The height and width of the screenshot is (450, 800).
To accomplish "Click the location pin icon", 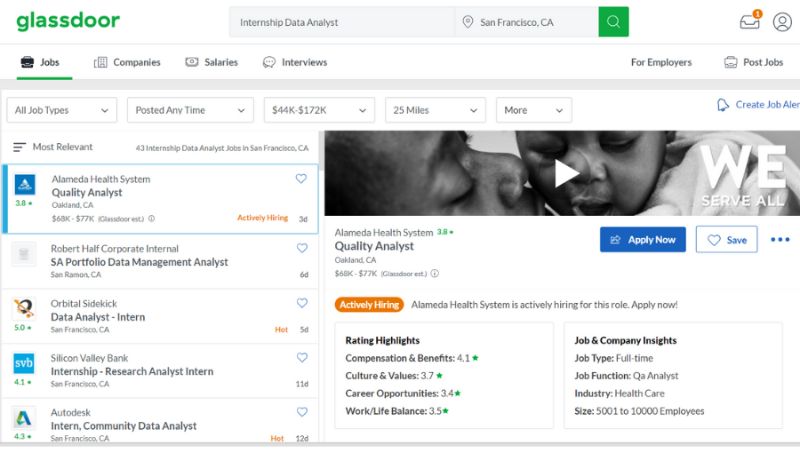I will (467, 22).
